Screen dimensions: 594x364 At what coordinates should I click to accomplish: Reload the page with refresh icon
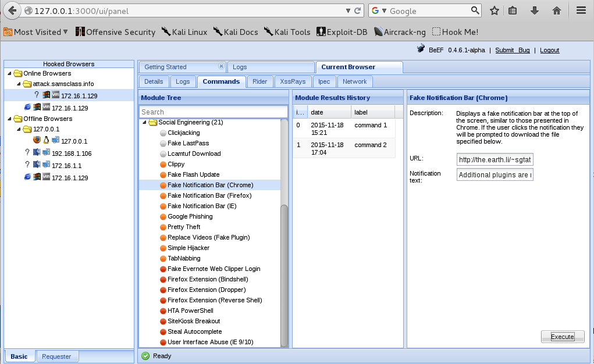coord(357,10)
